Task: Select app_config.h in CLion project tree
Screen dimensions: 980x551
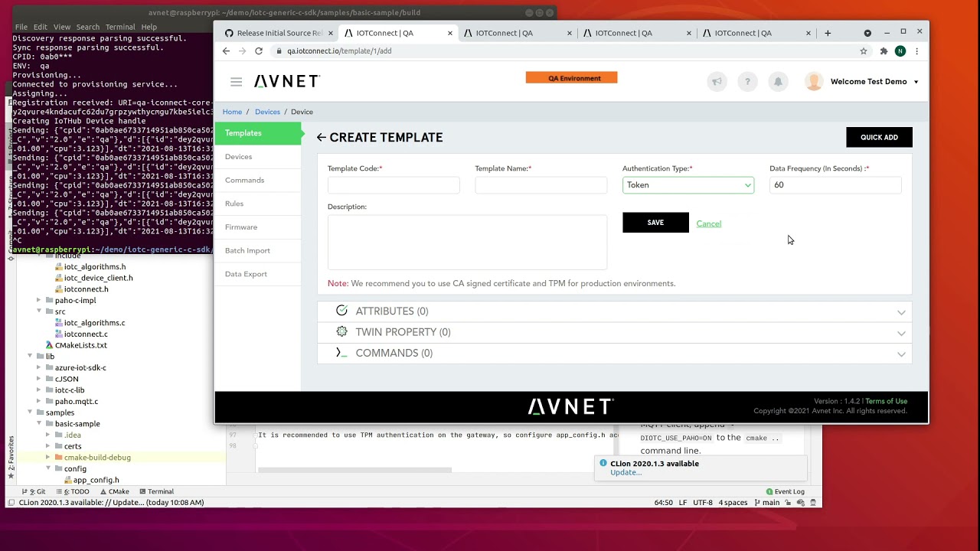Action: (x=96, y=480)
